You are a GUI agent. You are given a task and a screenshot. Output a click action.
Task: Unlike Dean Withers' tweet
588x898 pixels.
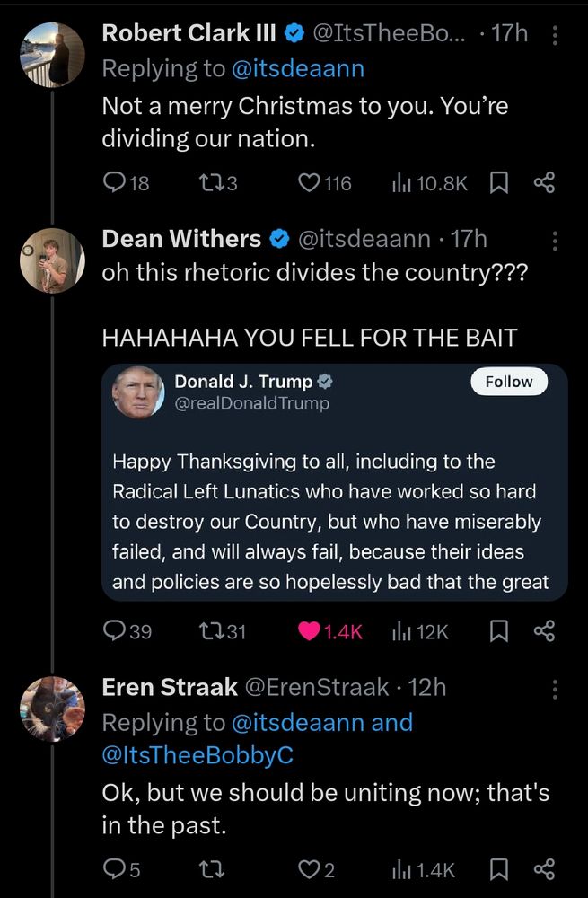point(310,631)
